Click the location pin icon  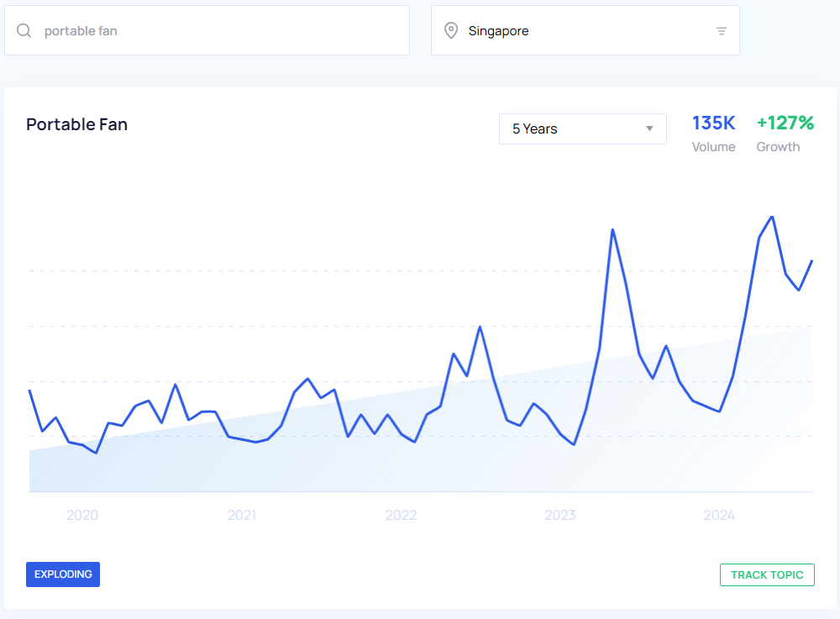451,31
